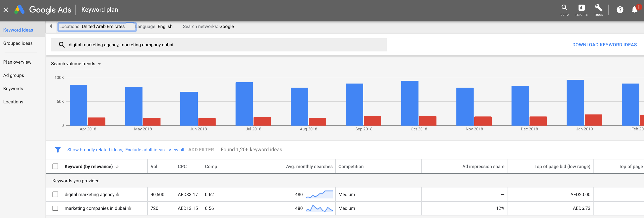Change Search networks: Google setting
Viewport: 644px width, 218px height.
208,26
